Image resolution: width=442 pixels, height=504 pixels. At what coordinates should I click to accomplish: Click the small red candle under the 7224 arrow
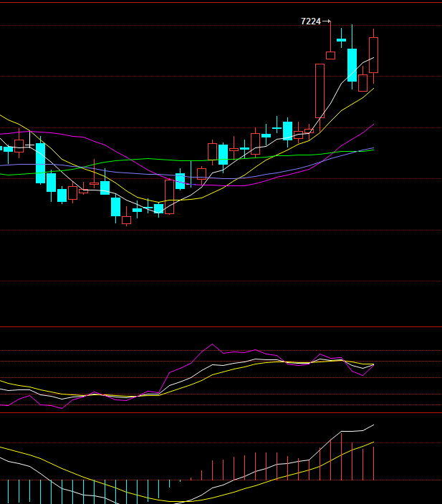pyautogui.click(x=330, y=55)
